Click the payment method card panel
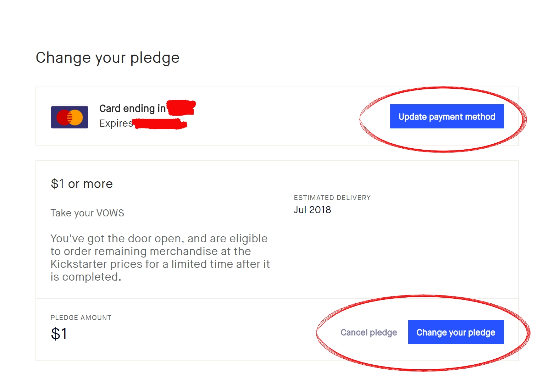 (x=277, y=116)
